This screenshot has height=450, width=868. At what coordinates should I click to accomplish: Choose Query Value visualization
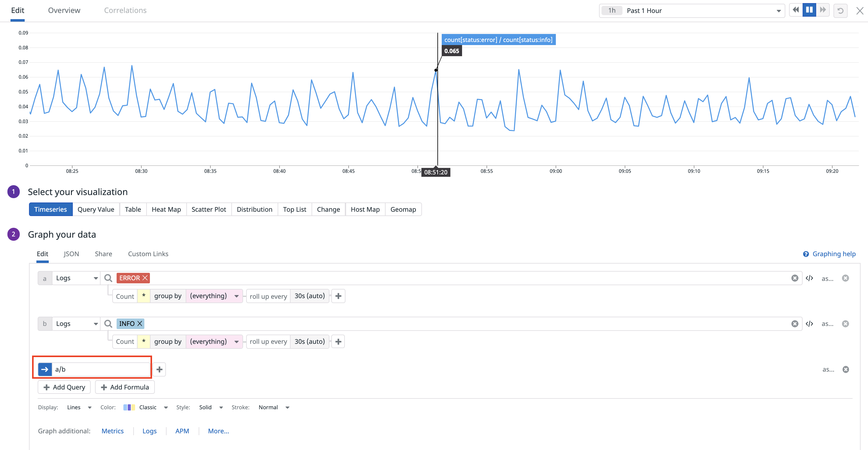96,209
